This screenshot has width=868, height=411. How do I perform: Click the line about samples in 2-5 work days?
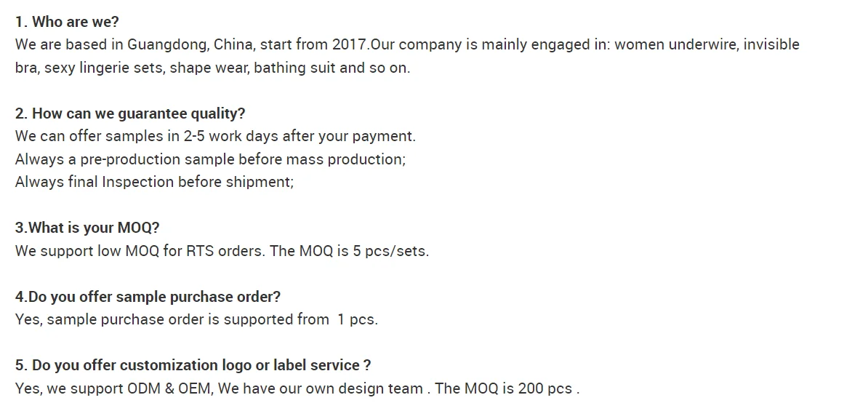point(215,136)
